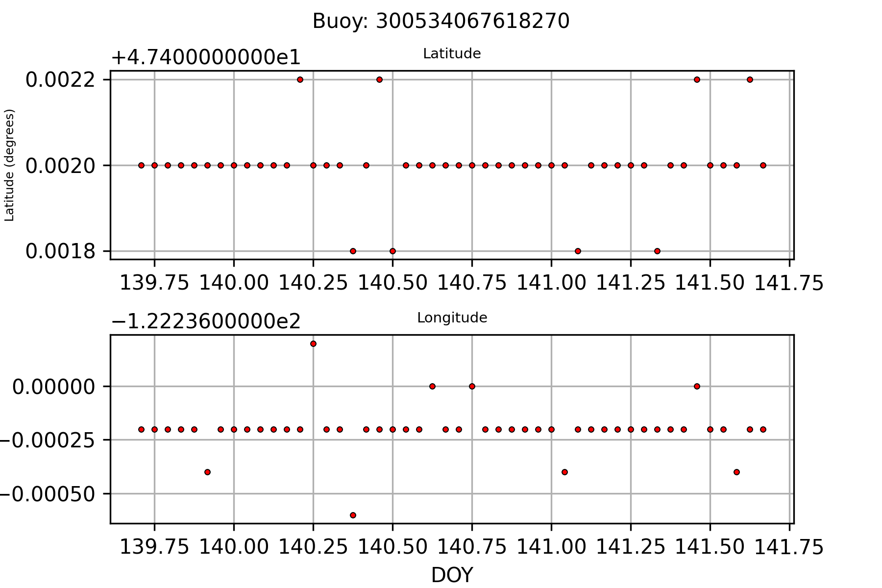The width and height of the screenshot is (882, 588).
Task: Select the highest data point in the longitude plot
Action: click(313, 344)
